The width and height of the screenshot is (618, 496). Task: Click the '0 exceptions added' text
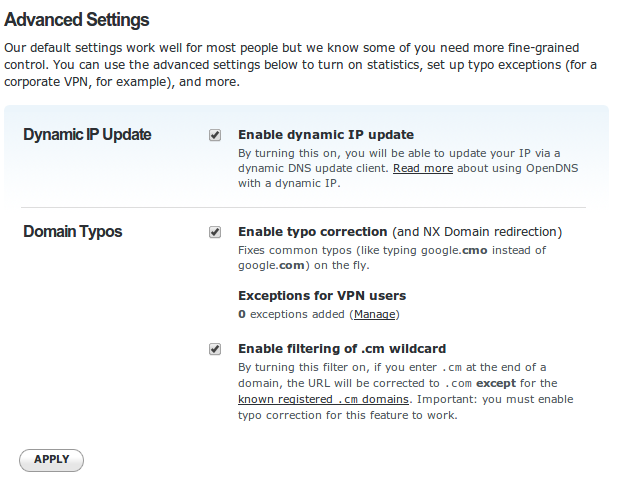[292, 314]
